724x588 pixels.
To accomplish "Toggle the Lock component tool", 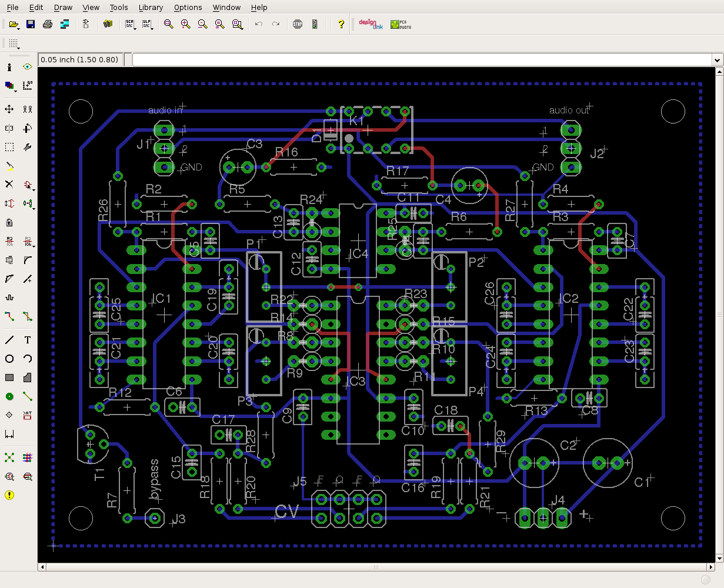I will click(9, 222).
